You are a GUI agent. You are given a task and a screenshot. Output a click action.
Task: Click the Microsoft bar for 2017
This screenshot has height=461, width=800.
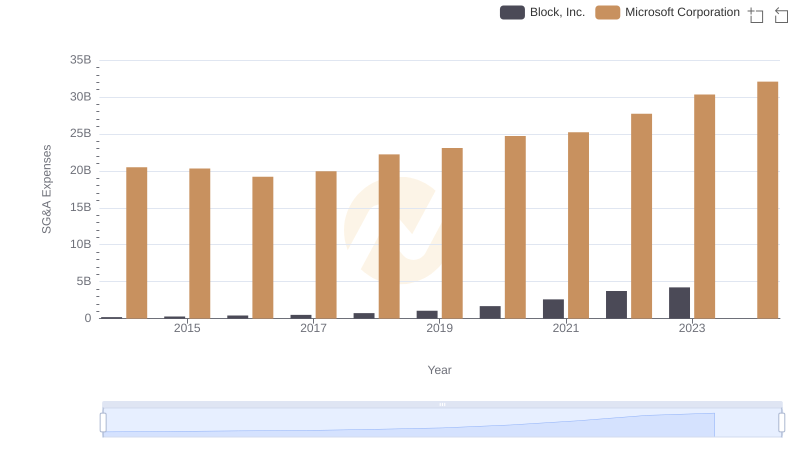pos(326,245)
